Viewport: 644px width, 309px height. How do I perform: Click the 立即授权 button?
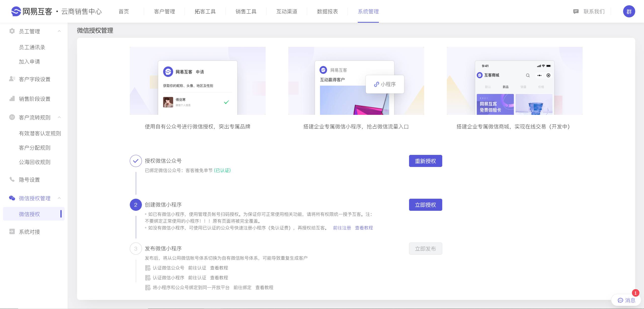point(425,205)
